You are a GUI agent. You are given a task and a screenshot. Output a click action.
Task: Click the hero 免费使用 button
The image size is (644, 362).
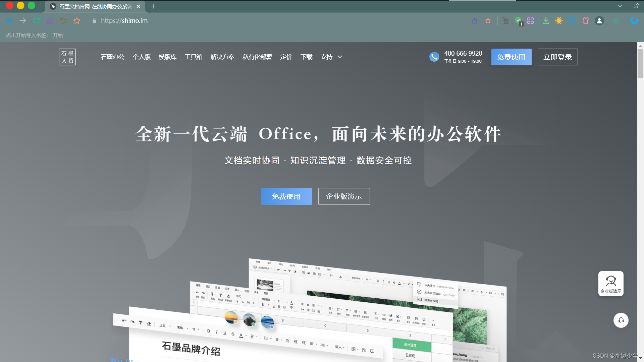[x=286, y=196]
